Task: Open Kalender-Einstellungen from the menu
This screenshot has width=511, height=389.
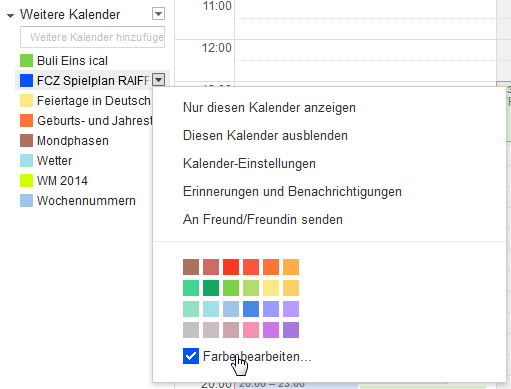Action: click(x=249, y=164)
